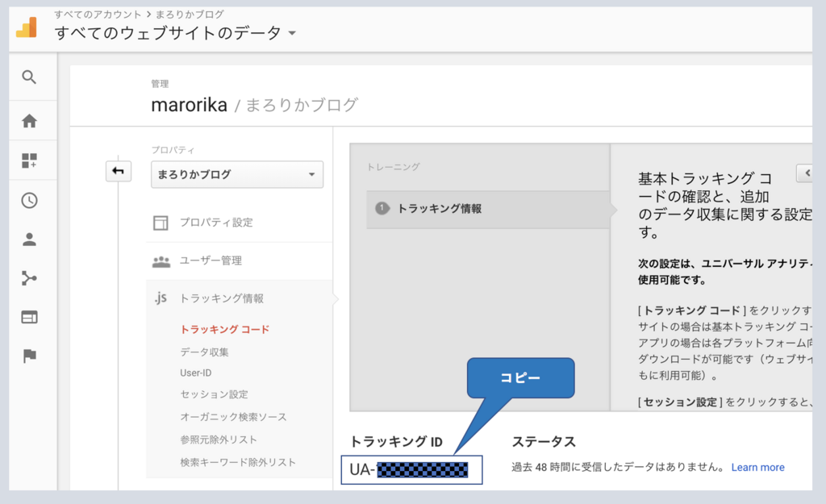Click the Google Analytics logo
Viewport: 826px width, 504px height.
point(27,27)
